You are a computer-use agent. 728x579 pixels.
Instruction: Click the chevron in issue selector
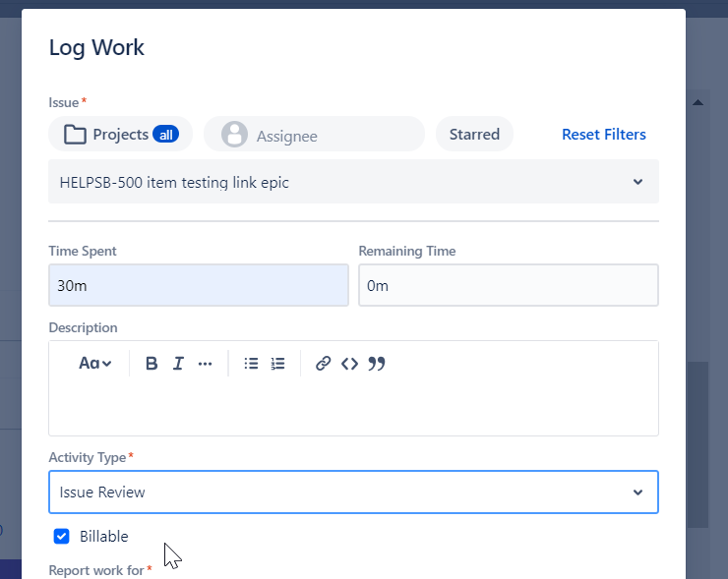637,182
